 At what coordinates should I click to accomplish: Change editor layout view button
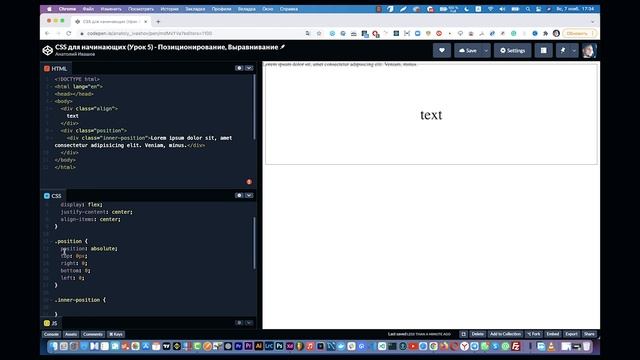543,50
